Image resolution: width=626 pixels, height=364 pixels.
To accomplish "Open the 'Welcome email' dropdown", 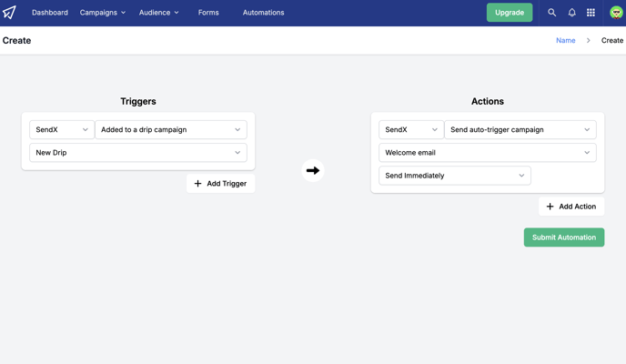I will 488,153.
